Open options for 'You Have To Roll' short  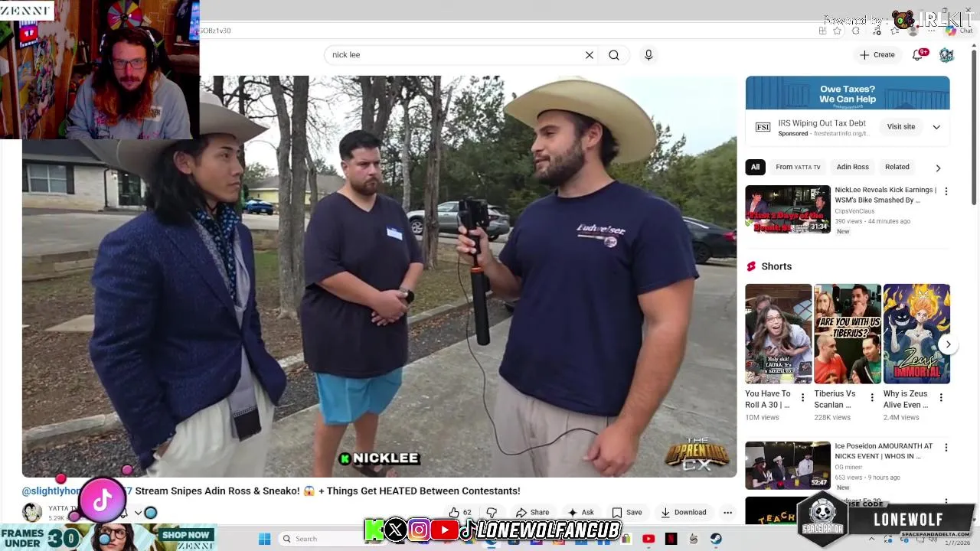tap(802, 398)
